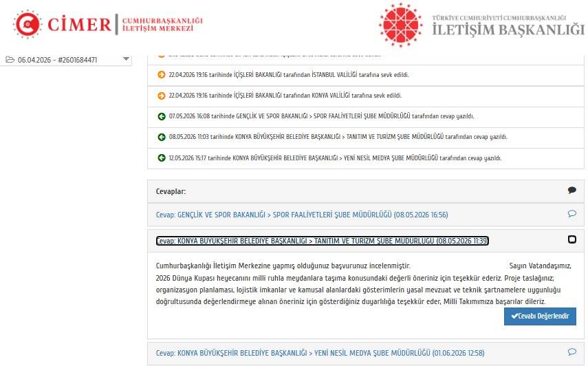Image resolution: width=588 pixels, height=366 pixels.
Task: Click the İletişim Başkanlığı star emblem
Action: click(401, 25)
